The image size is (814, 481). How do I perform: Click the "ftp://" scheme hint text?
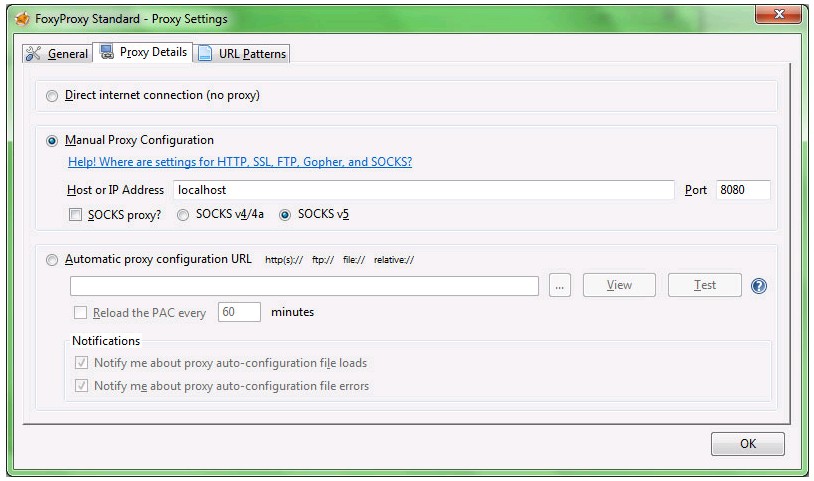[323, 260]
